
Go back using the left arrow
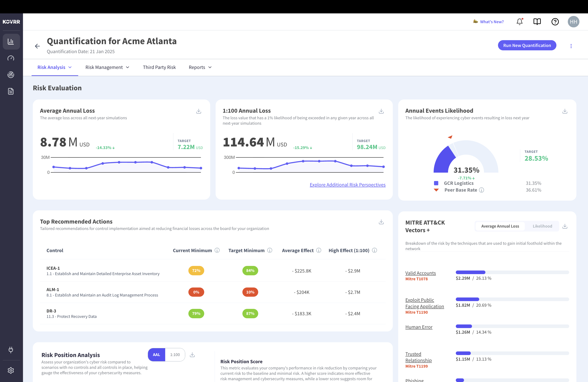[x=37, y=46]
